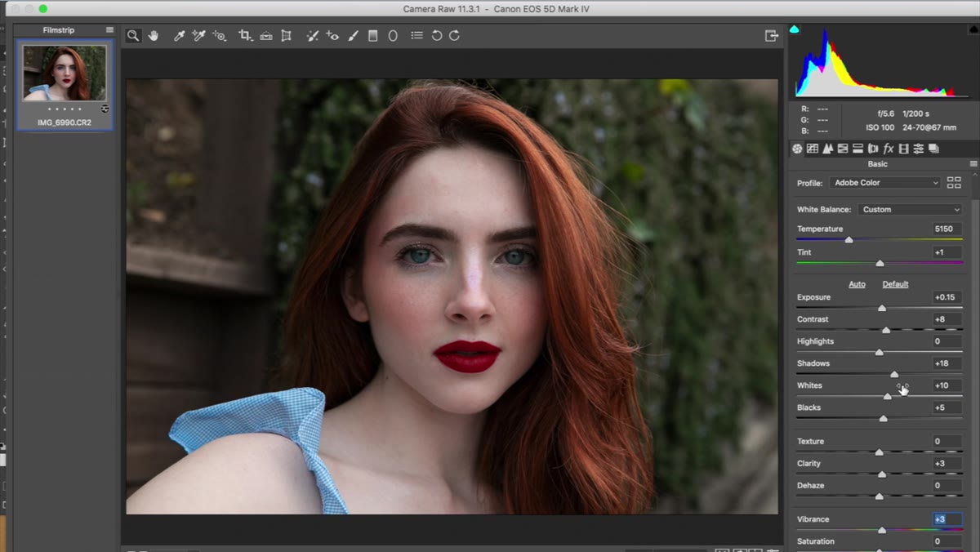Screen dimensions: 980x552
Task: Select the Transform tool
Action: 286,36
